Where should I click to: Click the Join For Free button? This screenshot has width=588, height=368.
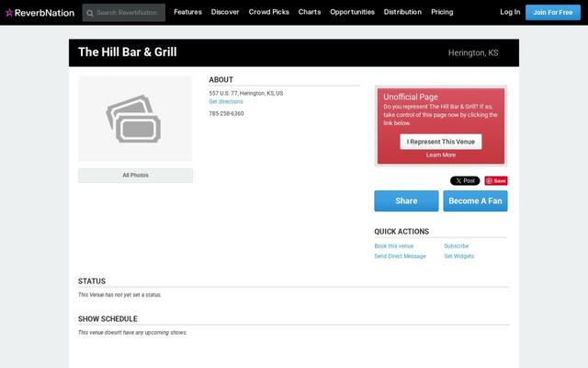pos(553,12)
